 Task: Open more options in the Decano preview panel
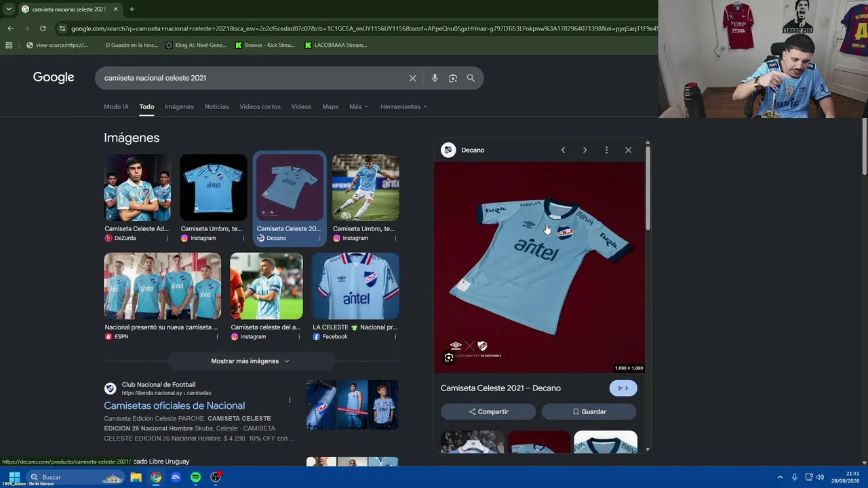[606, 150]
